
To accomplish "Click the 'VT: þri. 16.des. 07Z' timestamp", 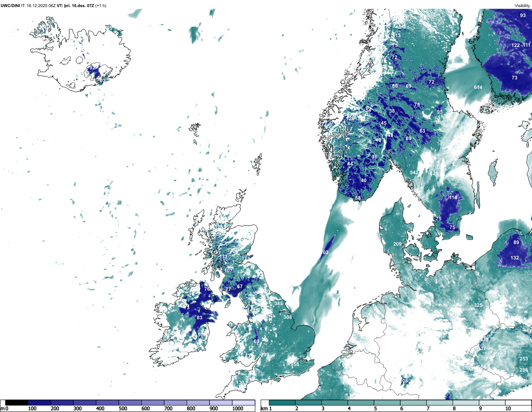I will (x=75, y=5).
